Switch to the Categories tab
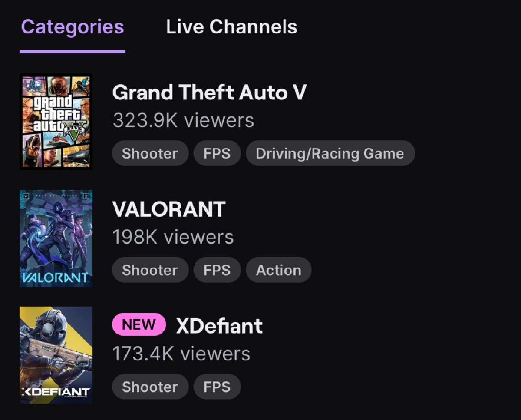Image resolution: width=521 pixels, height=420 pixels. pos(73,27)
